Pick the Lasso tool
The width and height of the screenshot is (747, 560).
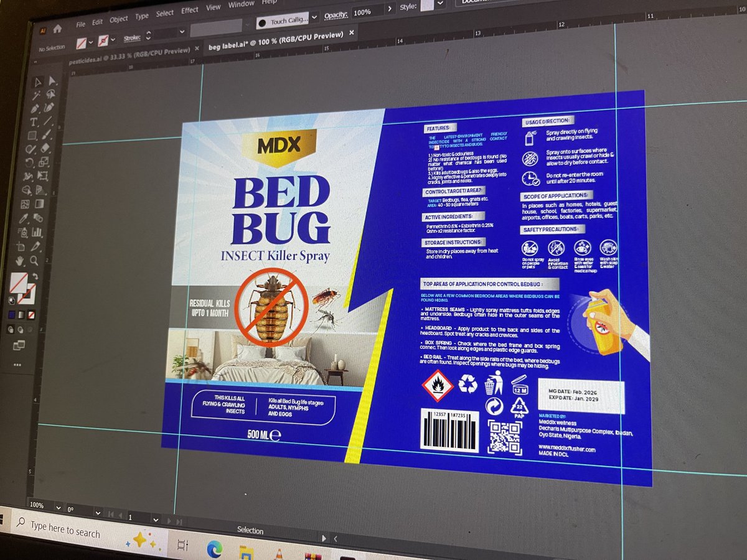pyautogui.click(x=50, y=94)
